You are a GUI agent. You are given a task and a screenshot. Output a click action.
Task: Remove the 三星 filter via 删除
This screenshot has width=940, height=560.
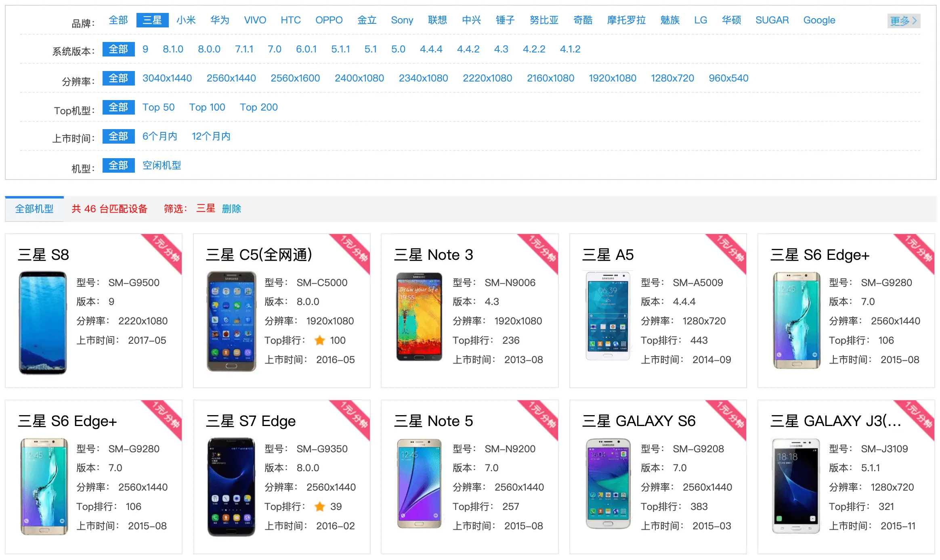(x=231, y=209)
